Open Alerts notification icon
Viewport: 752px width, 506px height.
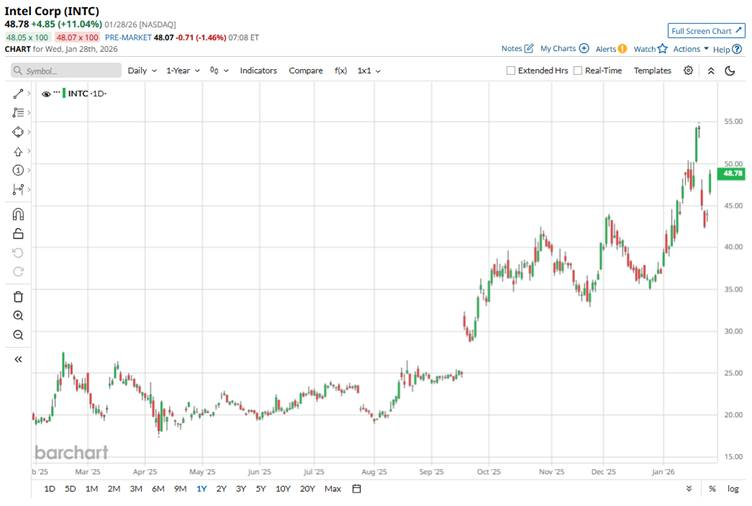pos(622,49)
